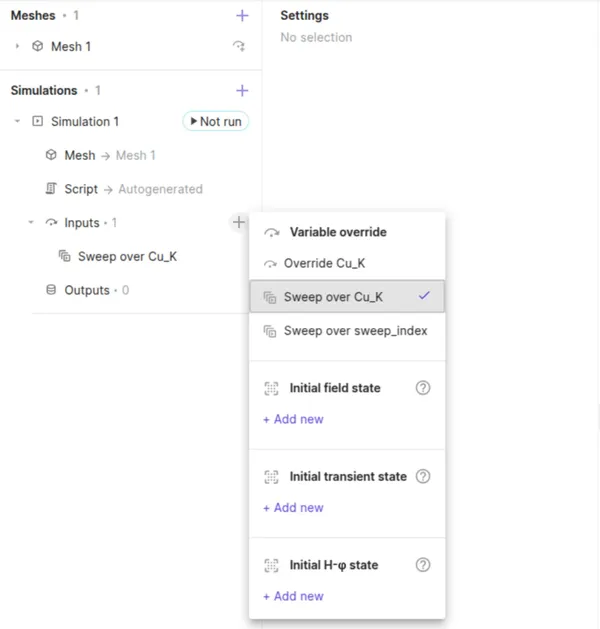Click the Mesh 1 cube icon
Viewport: 600px width, 629px height.
[38, 46]
